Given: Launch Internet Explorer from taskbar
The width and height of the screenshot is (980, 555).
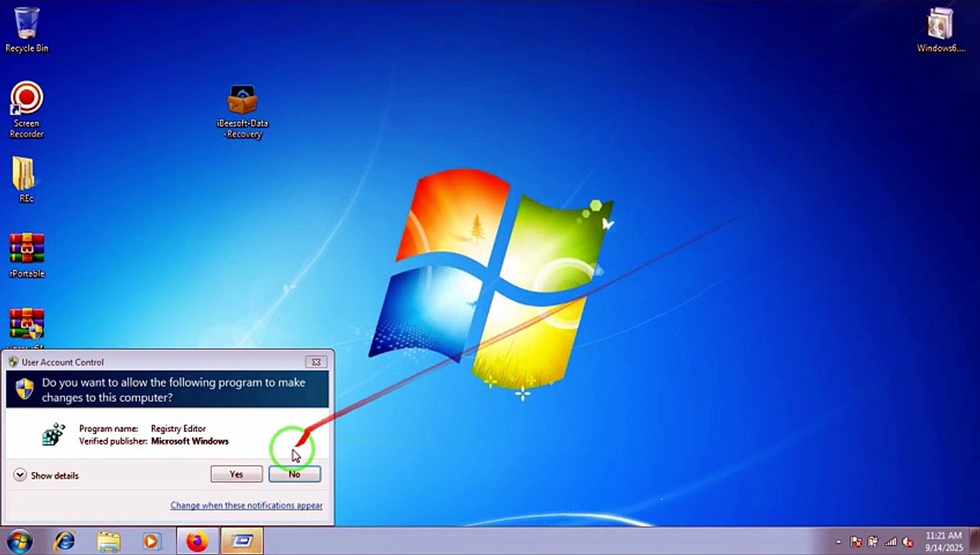Looking at the screenshot, I should (65, 542).
